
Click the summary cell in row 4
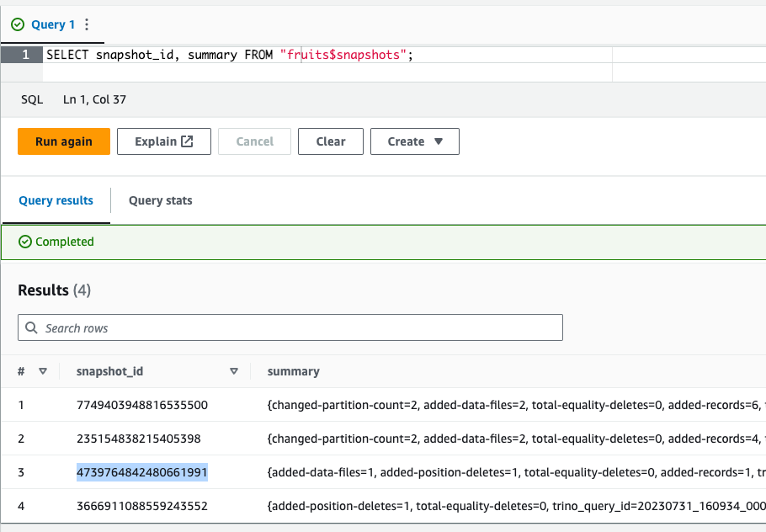click(513, 506)
